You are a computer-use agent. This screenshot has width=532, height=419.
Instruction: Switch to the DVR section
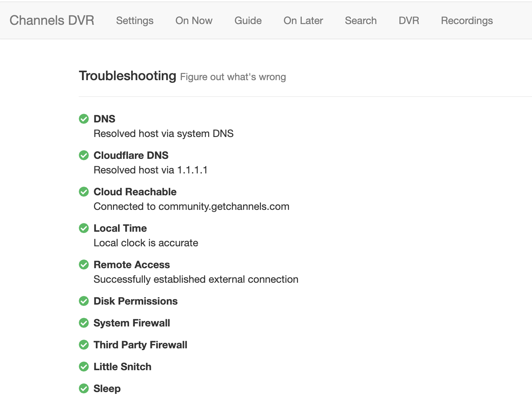409,20
